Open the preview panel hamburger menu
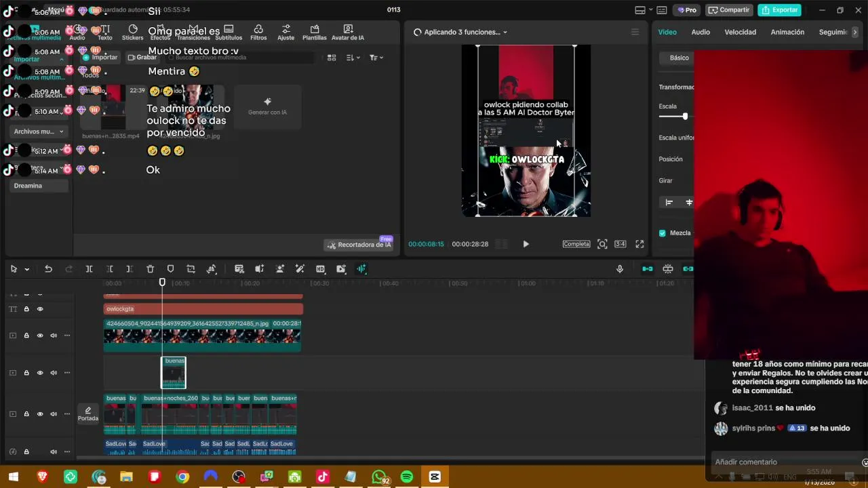The height and width of the screenshot is (488, 868). tap(635, 32)
